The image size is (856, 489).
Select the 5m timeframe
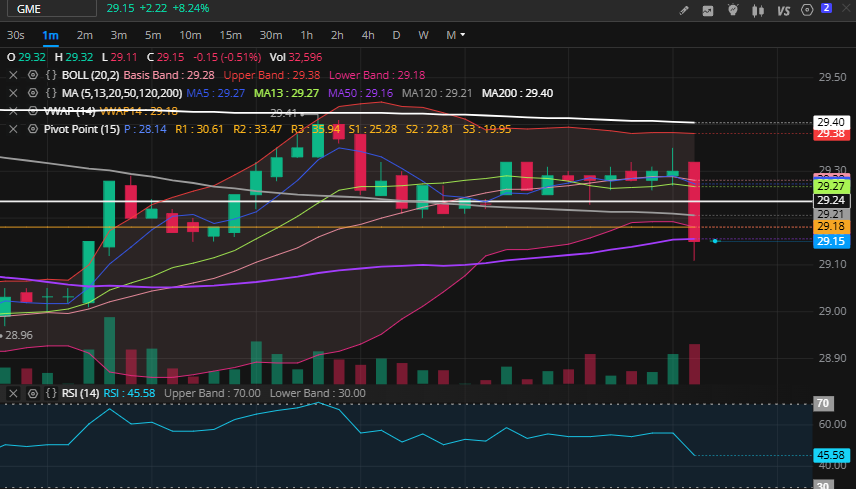tap(153, 35)
